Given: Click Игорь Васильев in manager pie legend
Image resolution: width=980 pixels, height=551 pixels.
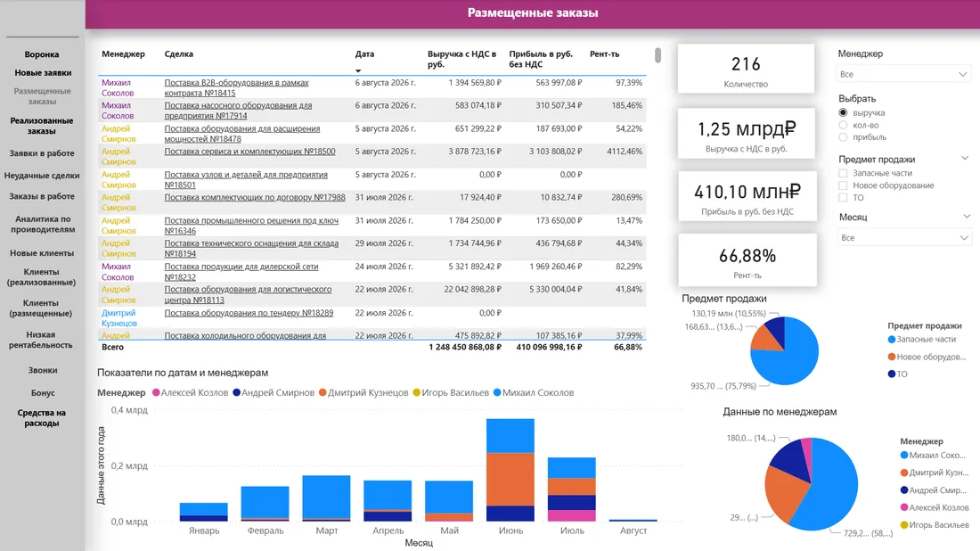Looking at the screenshot, I should [935, 525].
